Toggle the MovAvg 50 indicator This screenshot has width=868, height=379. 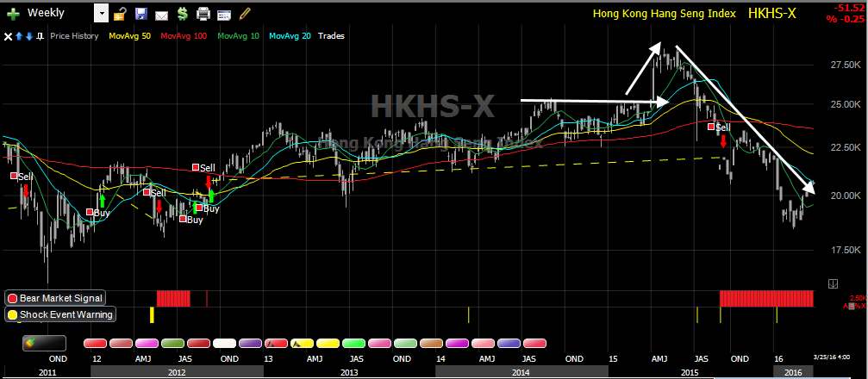pyautogui.click(x=129, y=36)
